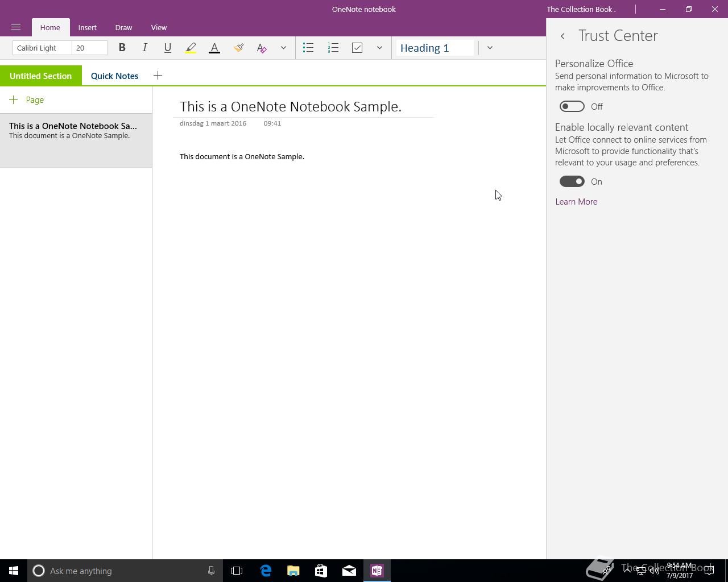Click The Collection Book account name

coord(581,9)
